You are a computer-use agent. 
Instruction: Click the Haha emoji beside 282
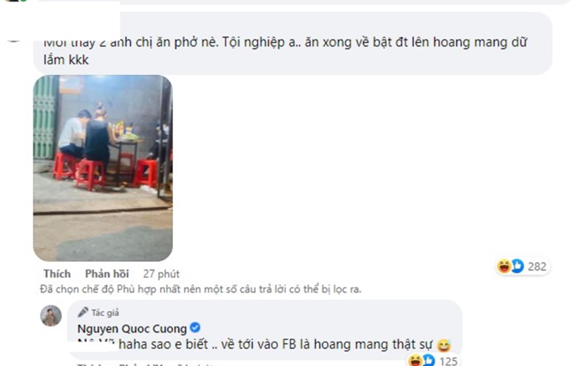click(504, 266)
